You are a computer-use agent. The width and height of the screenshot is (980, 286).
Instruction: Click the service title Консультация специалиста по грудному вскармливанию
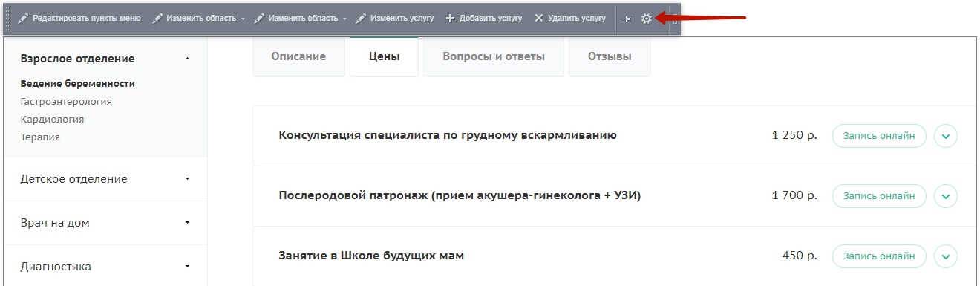click(x=448, y=135)
